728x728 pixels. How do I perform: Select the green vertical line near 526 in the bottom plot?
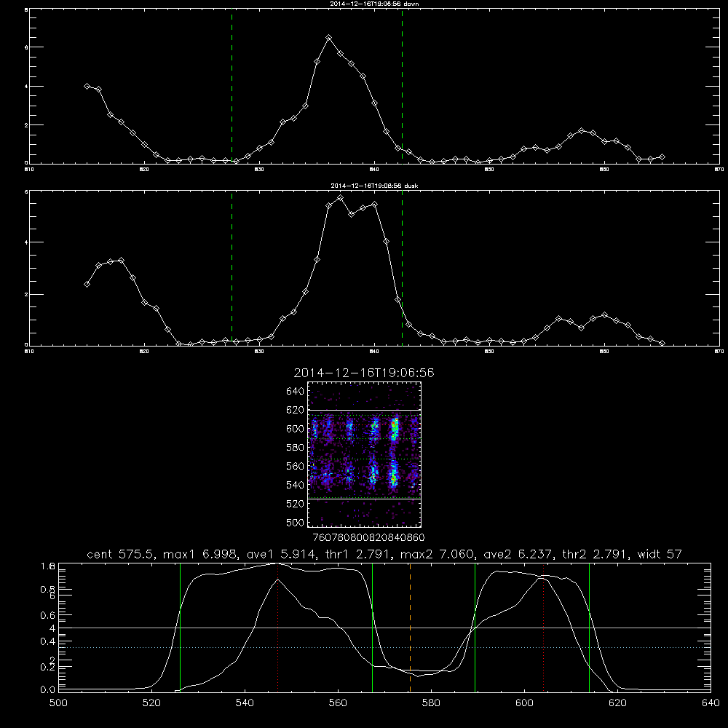click(180, 628)
